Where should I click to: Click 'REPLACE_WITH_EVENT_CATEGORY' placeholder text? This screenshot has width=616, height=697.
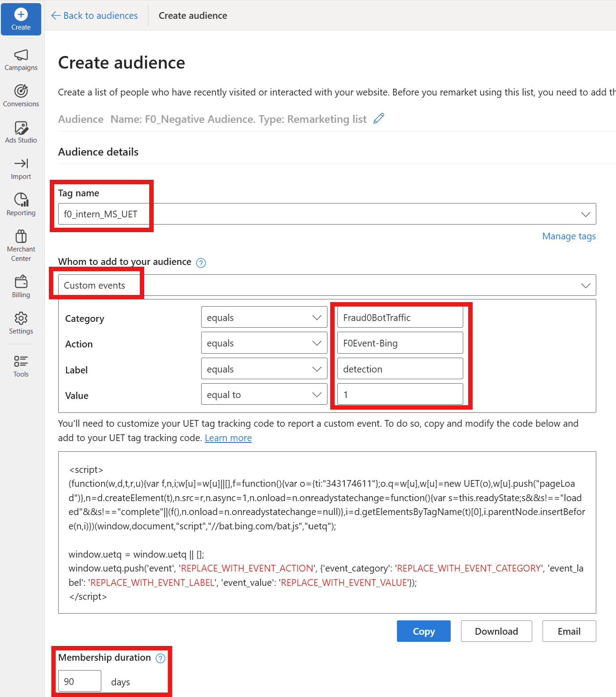coord(469,569)
